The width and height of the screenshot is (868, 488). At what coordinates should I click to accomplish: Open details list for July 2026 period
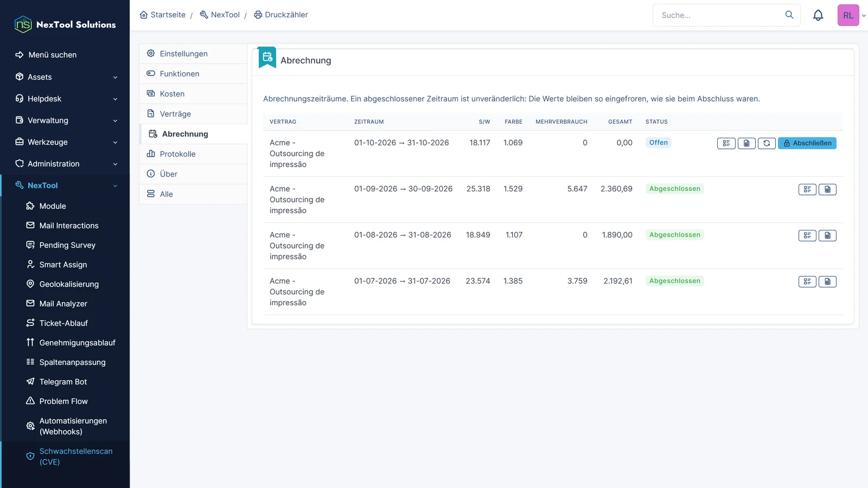[x=807, y=281]
